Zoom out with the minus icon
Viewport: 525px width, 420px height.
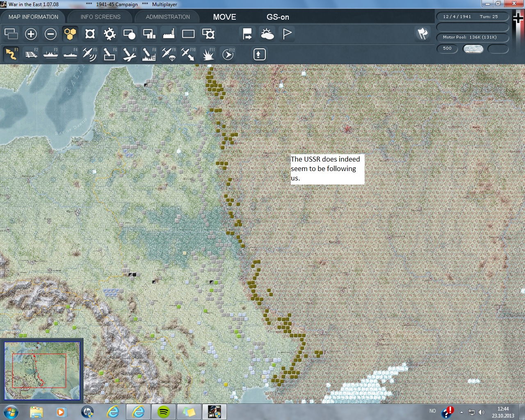click(50, 34)
